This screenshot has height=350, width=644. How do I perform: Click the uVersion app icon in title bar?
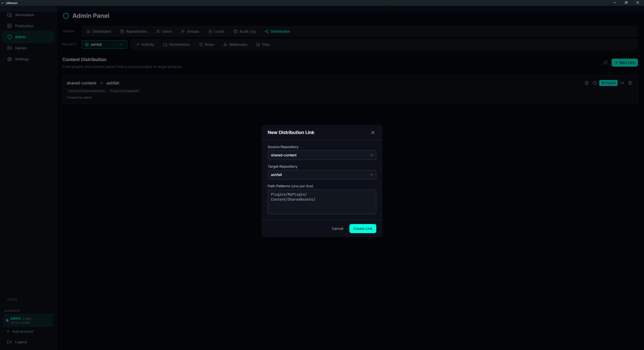point(3,3)
